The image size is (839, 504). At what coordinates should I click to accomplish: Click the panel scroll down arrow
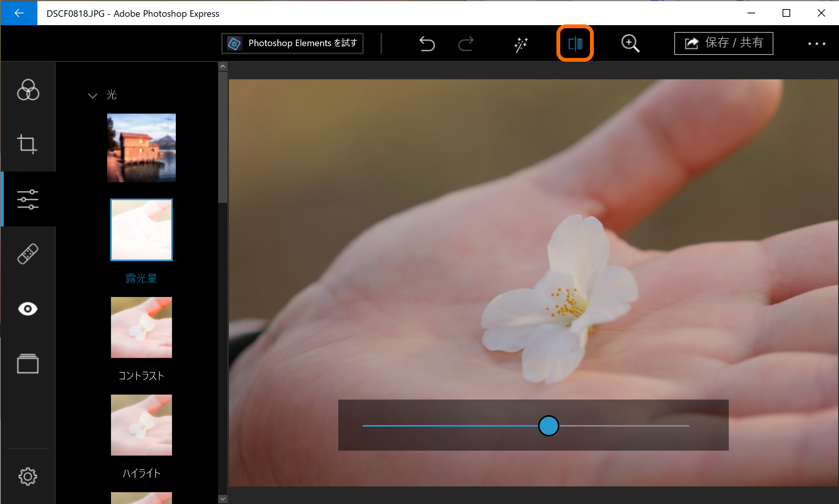[x=223, y=499]
